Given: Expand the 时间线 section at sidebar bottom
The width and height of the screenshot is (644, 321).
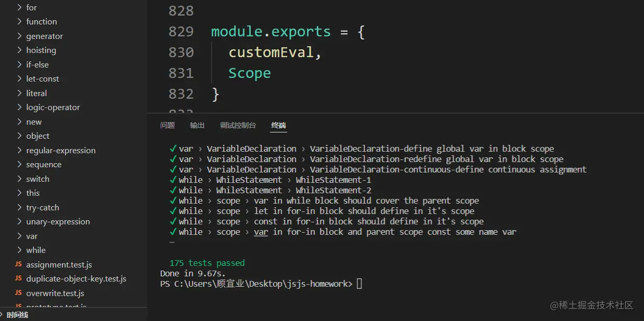Looking at the screenshot, I should (x=18, y=315).
